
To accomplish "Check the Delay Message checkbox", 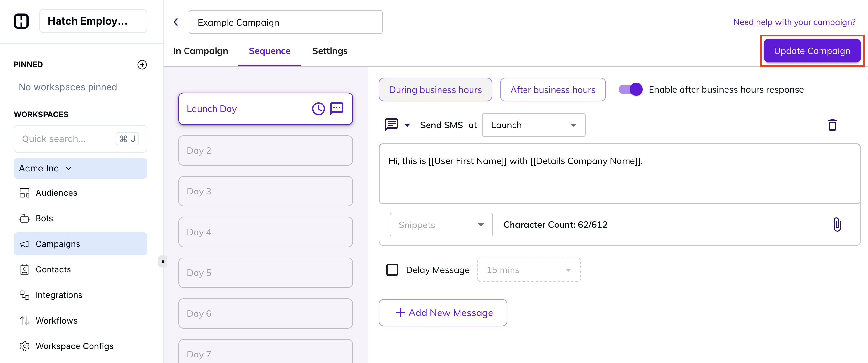I will (392, 270).
